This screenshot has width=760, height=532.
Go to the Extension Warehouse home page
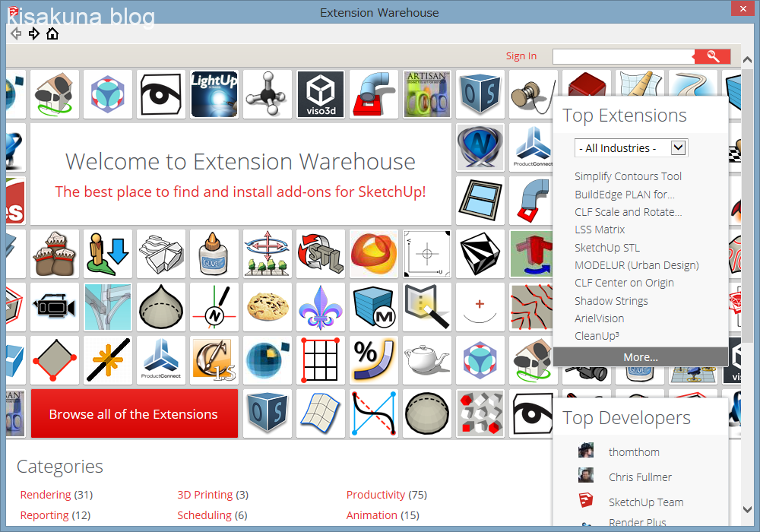(x=52, y=33)
